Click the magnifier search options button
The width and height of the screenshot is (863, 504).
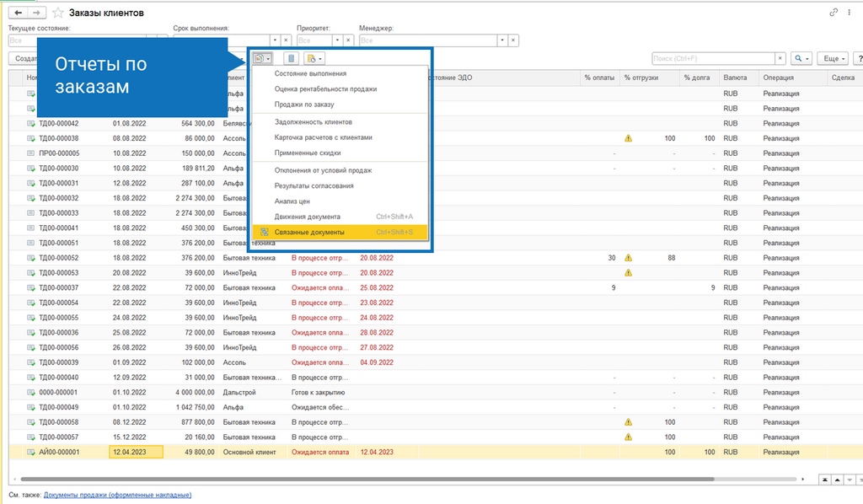(801, 58)
